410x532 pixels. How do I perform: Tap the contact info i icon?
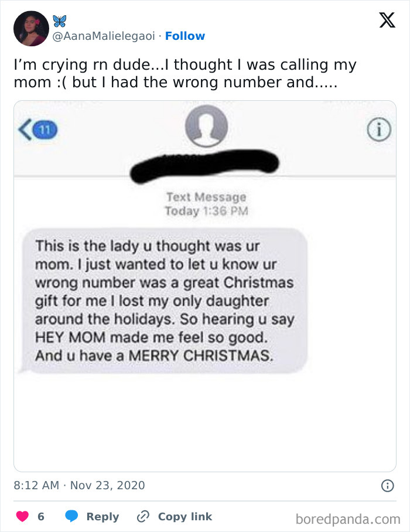(x=379, y=129)
